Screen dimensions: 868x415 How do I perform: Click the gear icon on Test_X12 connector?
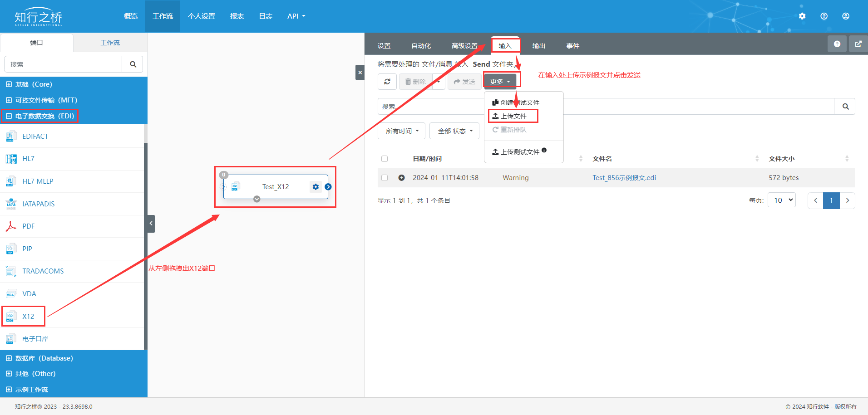click(316, 187)
